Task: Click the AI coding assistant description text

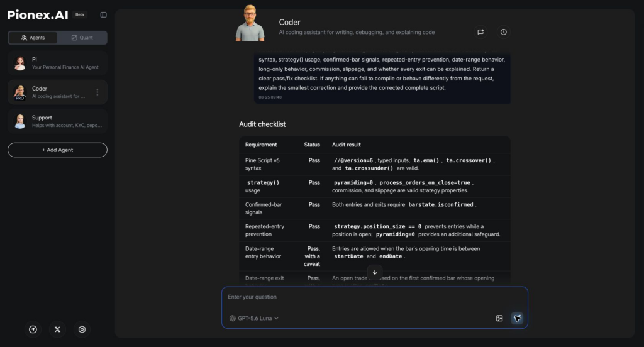Action: tap(357, 32)
